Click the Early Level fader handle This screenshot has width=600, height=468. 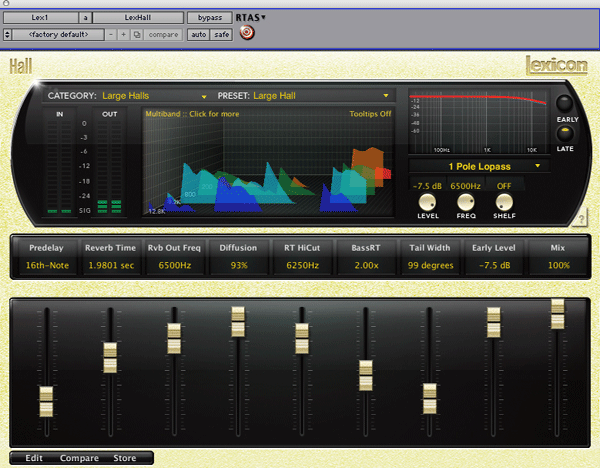494,322
